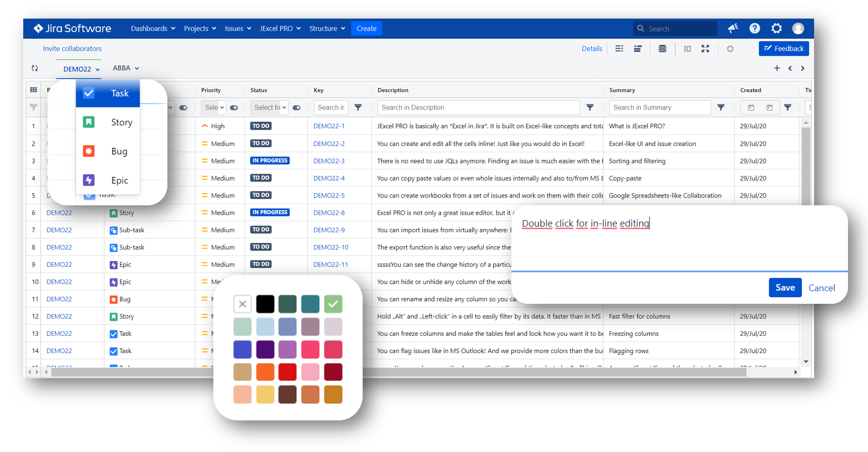Click the plus icon to add a sheet

[777, 68]
